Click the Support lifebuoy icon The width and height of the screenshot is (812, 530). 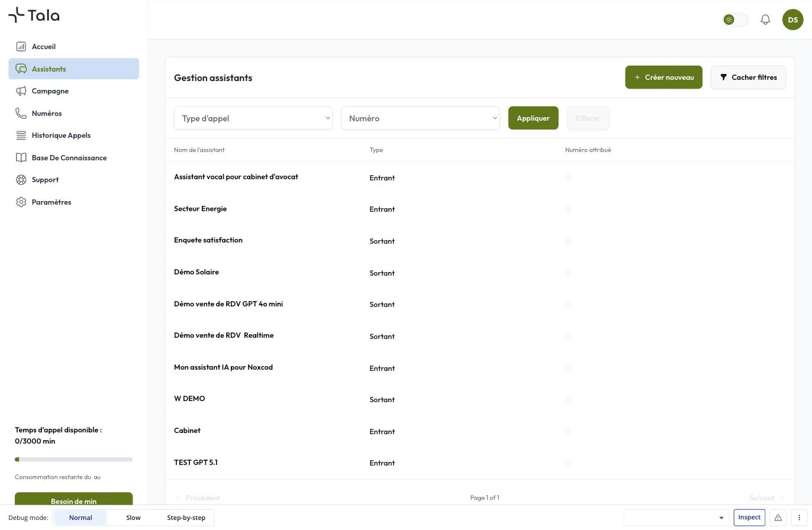[x=21, y=180]
